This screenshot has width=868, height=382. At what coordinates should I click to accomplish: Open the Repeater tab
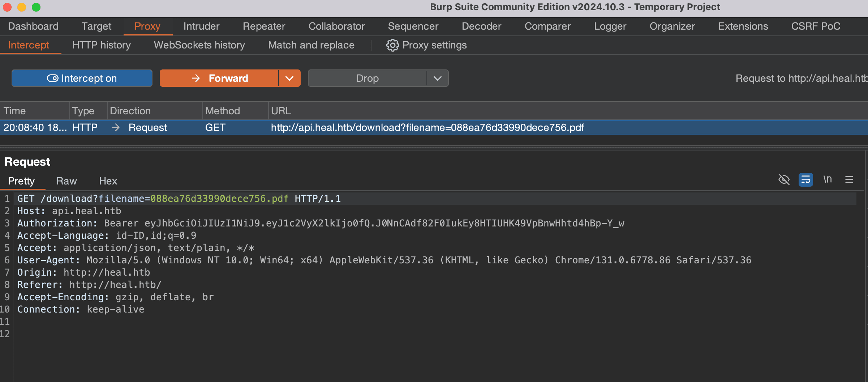pos(264,26)
